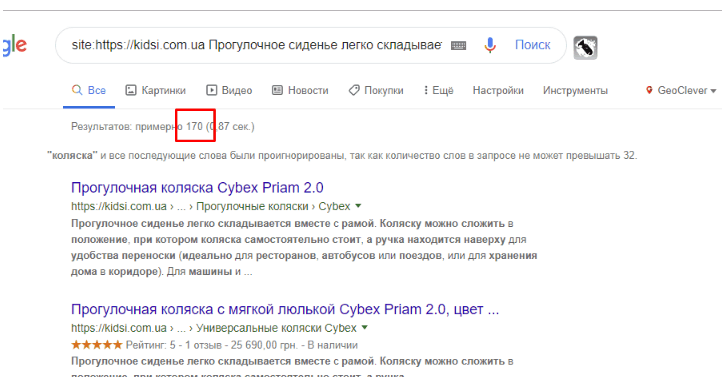722x377 pixels.
Task: Click the Поиск search button
Action: point(532,45)
